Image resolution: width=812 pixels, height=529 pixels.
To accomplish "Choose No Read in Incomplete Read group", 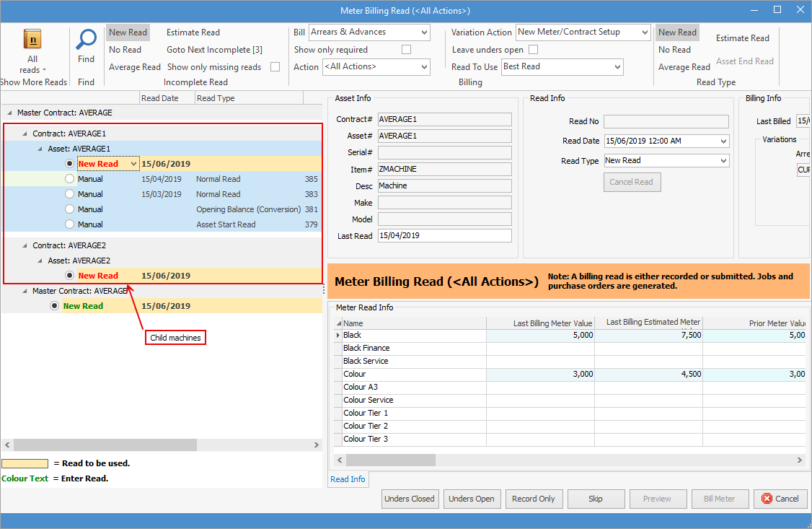I will [125, 50].
